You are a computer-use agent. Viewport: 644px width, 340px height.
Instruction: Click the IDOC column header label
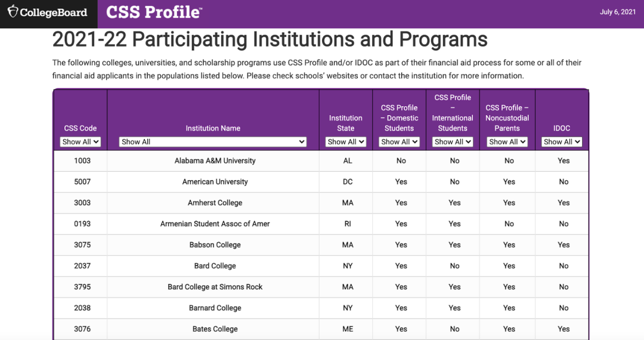click(562, 128)
